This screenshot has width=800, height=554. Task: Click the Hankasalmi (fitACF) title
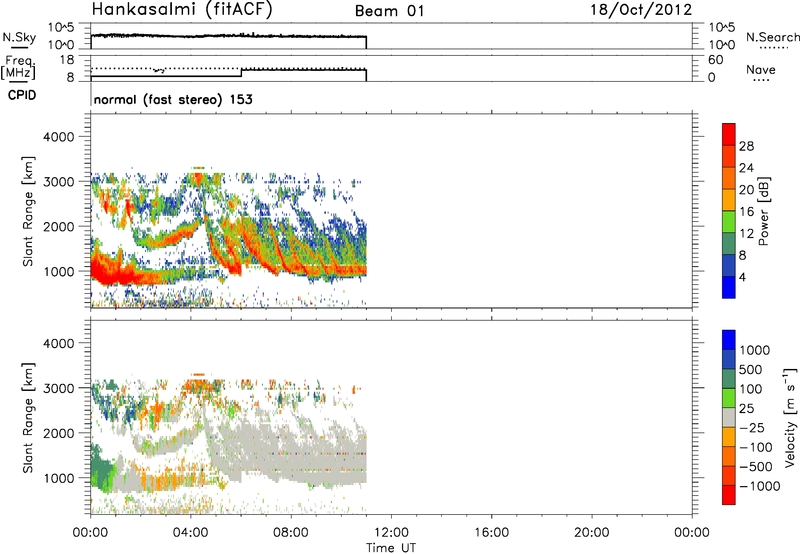click(x=182, y=10)
